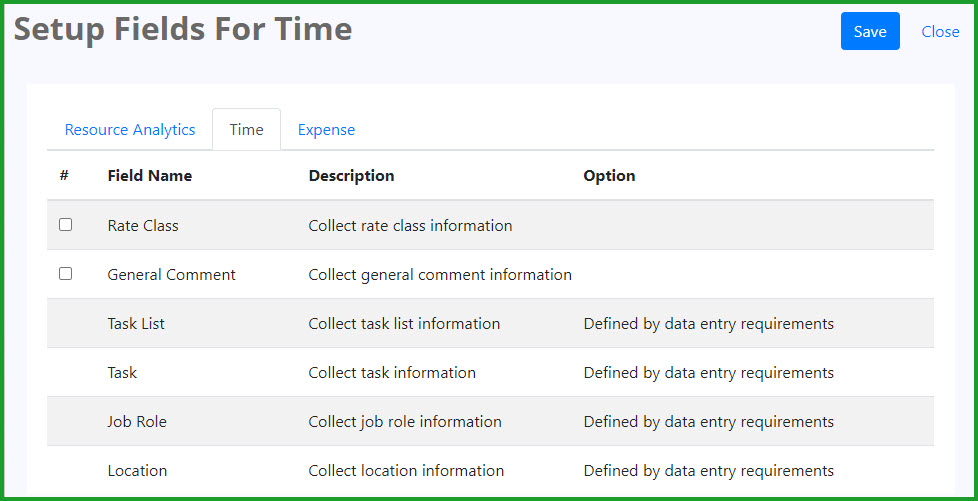Close the Setup Fields dialog via Close link

(x=940, y=31)
